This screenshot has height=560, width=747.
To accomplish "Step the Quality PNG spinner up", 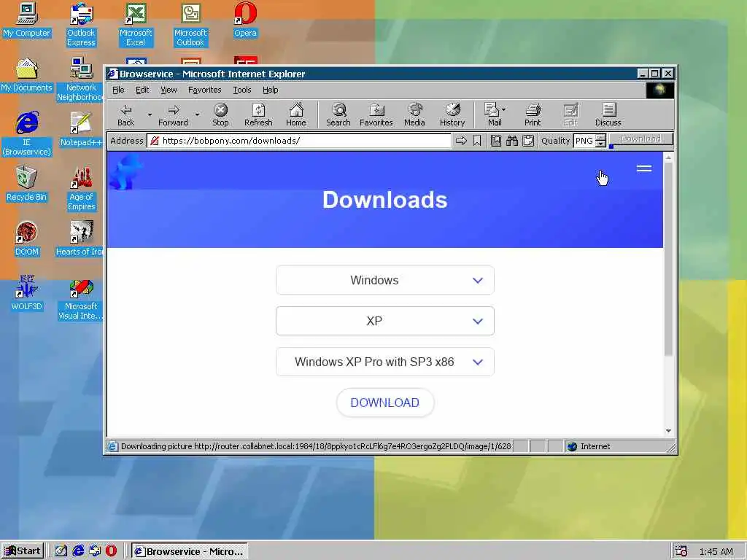I will tap(601, 137).
